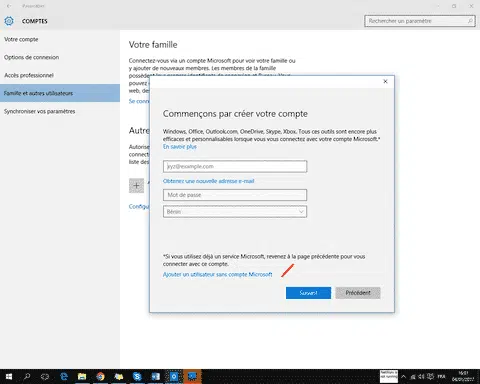Open Google Chrome from taskbar

click(x=100, y=377)
